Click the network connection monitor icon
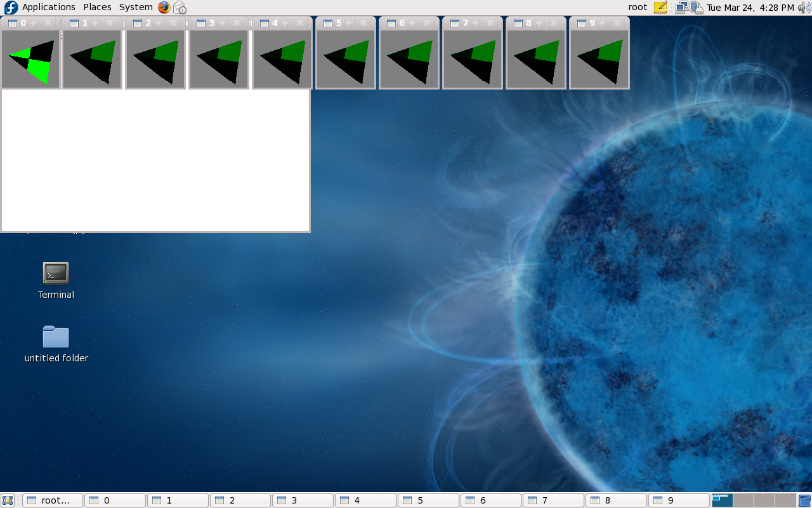The image size is (812, 508). (681, 7)
